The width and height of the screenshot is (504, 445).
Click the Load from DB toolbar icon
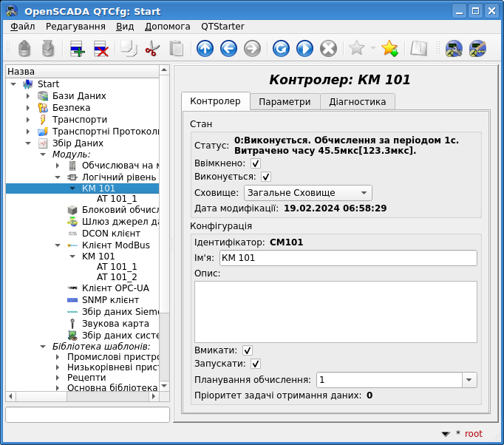(x=24, y=49)
